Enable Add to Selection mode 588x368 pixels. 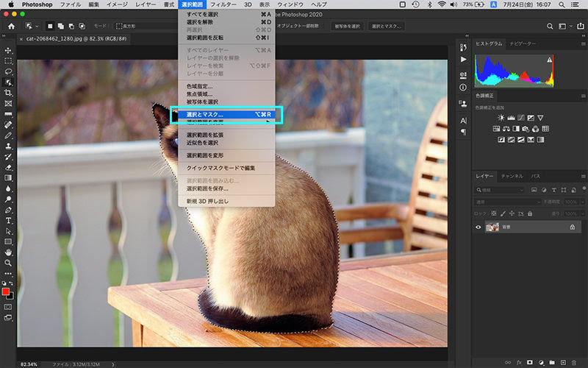point(60,26)
